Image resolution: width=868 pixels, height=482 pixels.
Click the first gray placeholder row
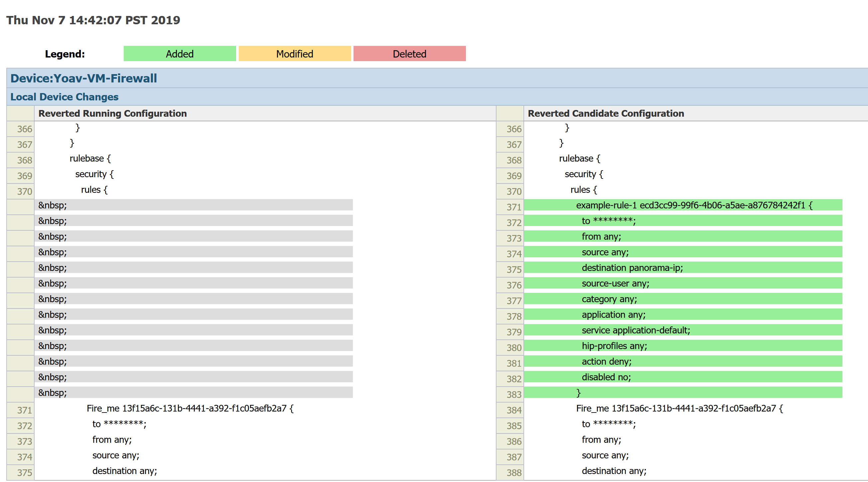click(194, 205)
